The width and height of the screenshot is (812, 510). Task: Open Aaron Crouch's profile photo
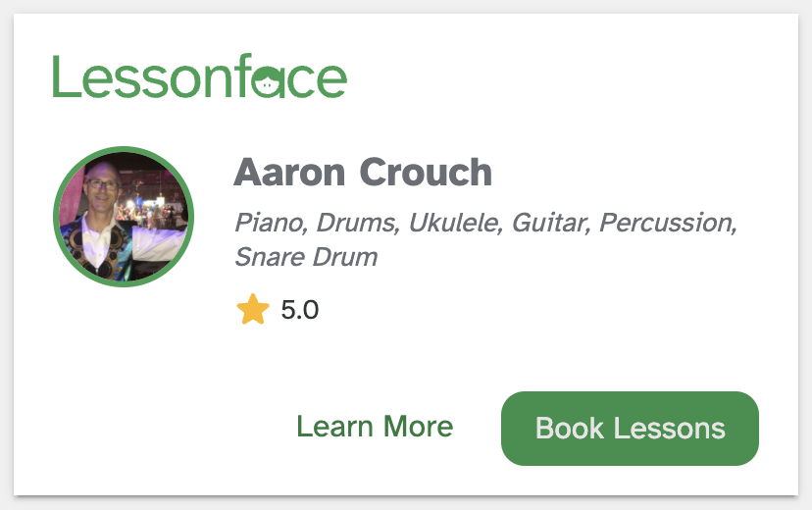pyautogui.click(x=124, y=218)
